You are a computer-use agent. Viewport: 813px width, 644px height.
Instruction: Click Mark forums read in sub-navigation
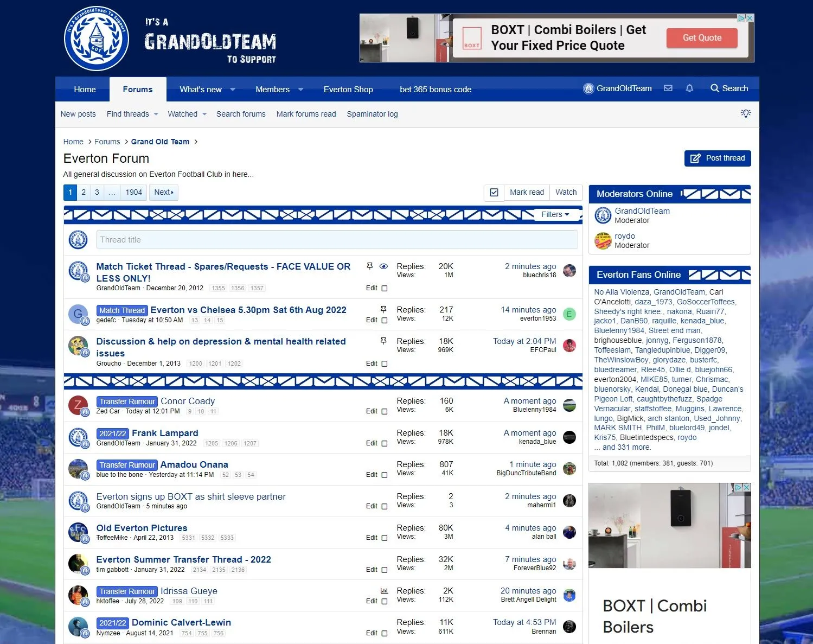pos(306,114)
